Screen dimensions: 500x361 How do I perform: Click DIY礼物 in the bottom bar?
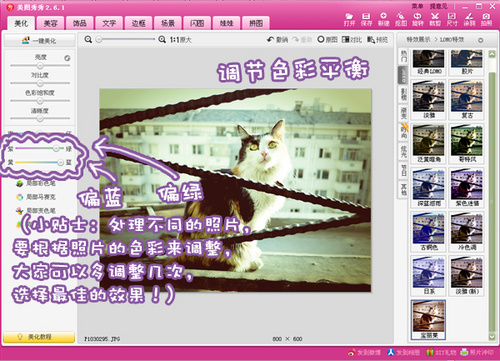(441, 352)
